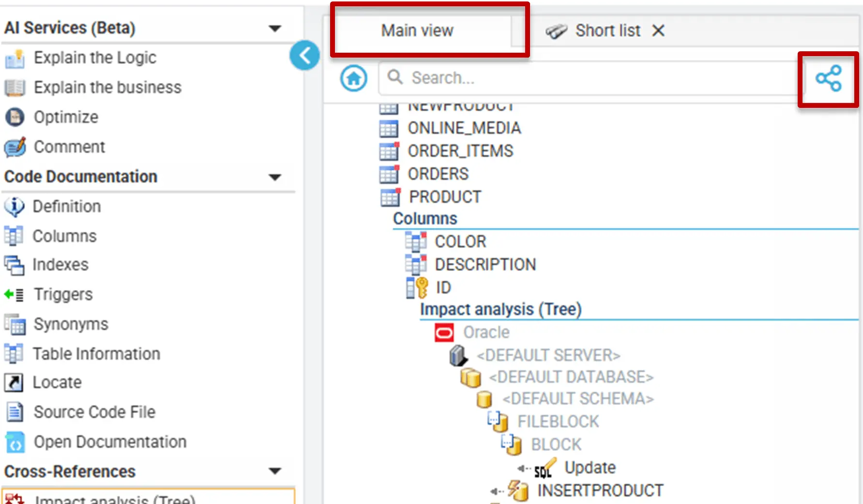Collapse the AI Services (Beta) section
The image size is (863, 504).
pos(275,29)
